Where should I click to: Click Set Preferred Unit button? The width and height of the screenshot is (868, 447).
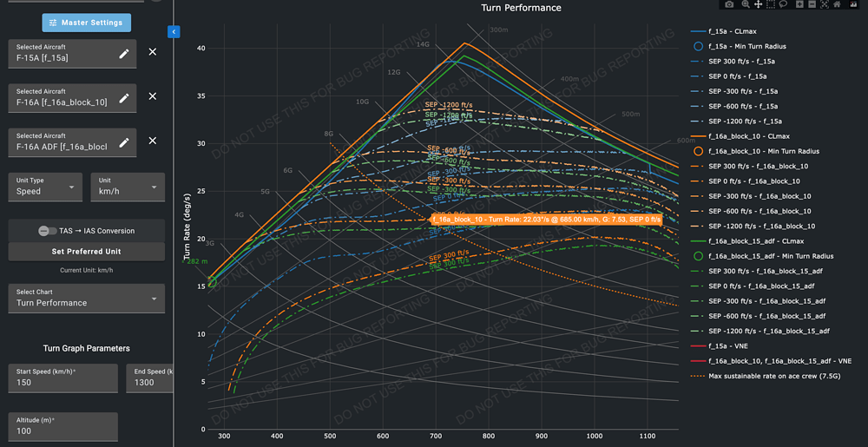pos(86,252)
